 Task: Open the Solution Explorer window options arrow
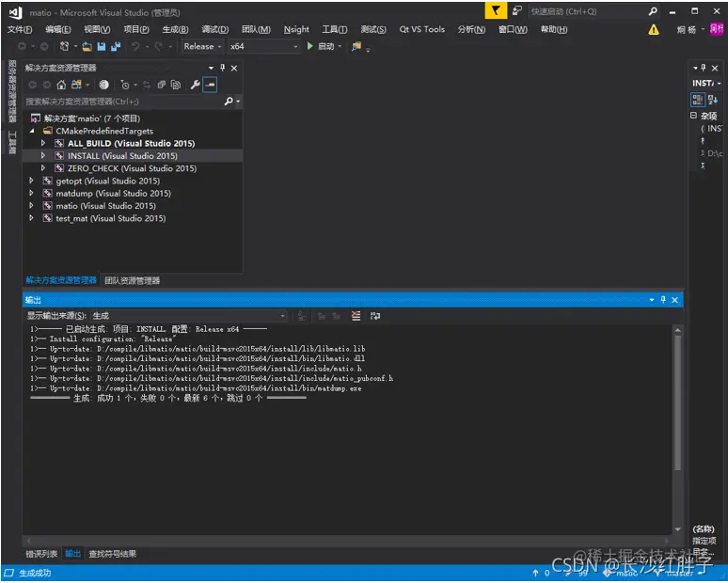[x=211, y=69]
